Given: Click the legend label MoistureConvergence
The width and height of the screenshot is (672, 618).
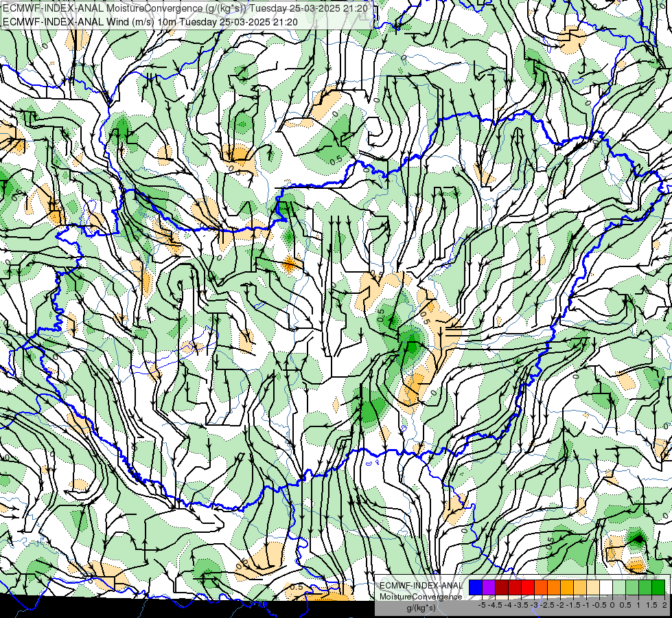Looking at the screenshot, I should (x=421, y=597).
